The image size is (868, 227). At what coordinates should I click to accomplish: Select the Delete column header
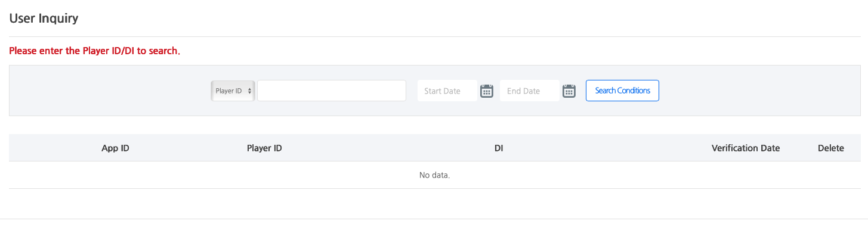coord(831,148)
